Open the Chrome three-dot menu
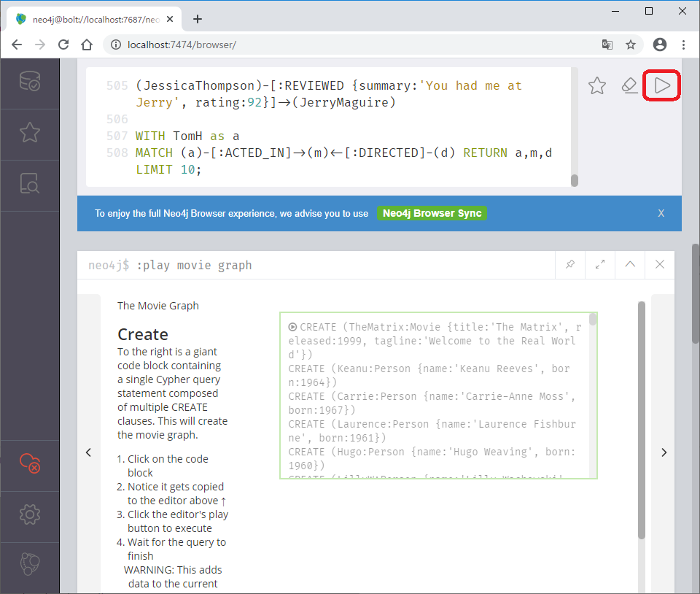This screenshot has width=700, height=594. pyautogui.click(x=683, y=45)
